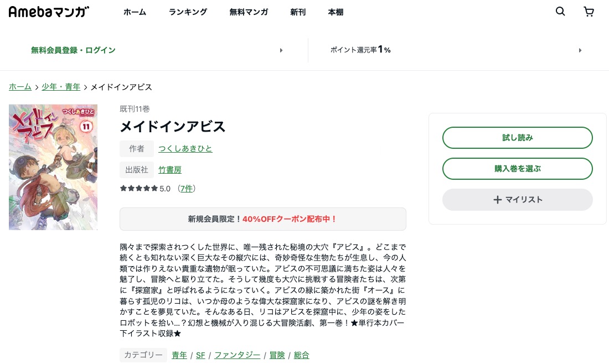Screen dimensions: 609x364
Task: Click the 既刊11巻 text
Action: coord(135,108)
